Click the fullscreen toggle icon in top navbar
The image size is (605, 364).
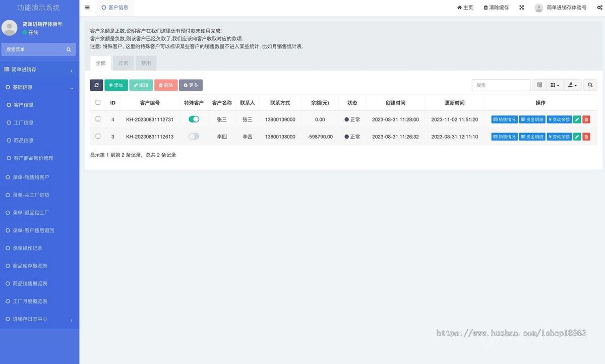(521, 8)
